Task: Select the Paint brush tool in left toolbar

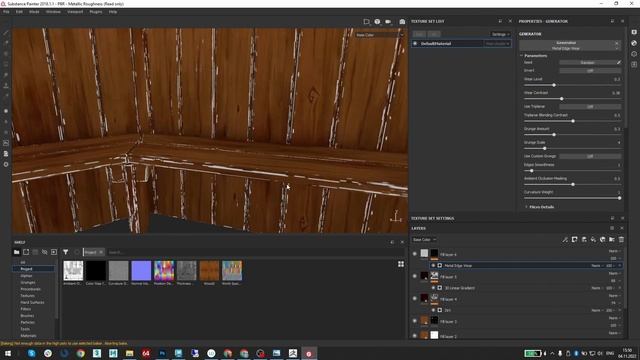Action: [x=6, y=33]
